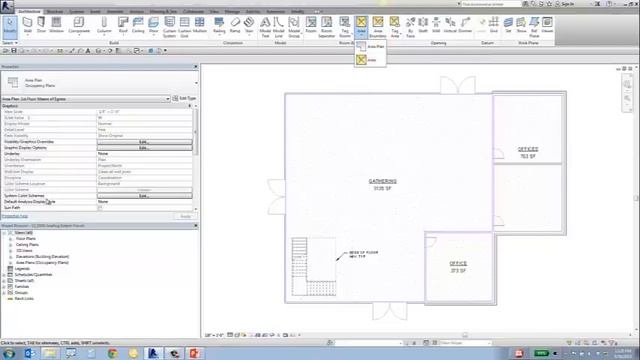Click the Room Separator tool
The width and height of the screenshot is (640, 360).
(x=327, y=27)
